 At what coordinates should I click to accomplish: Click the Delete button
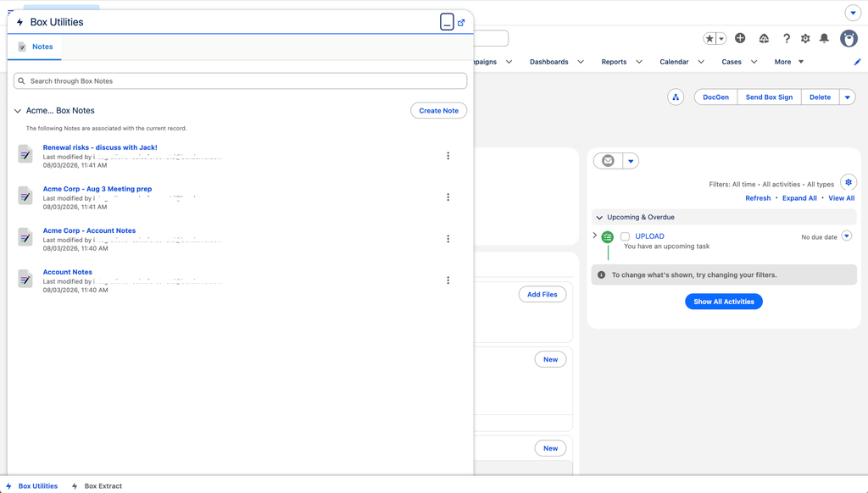click(x=820, y=97)
